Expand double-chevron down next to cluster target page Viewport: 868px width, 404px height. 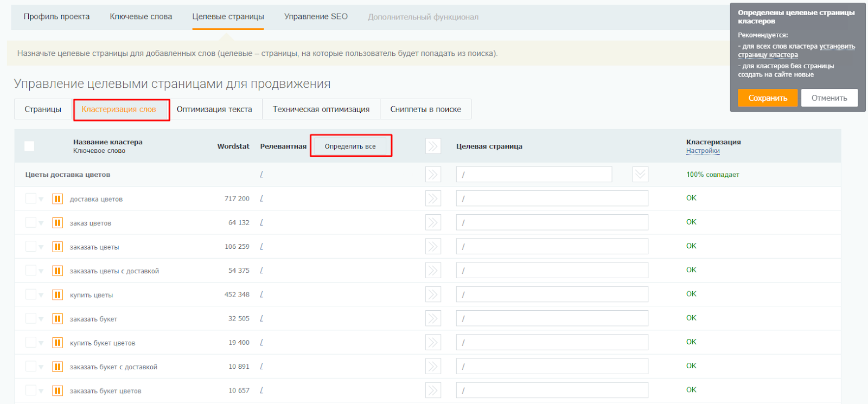pyautogui.click(x=640, y=175)
